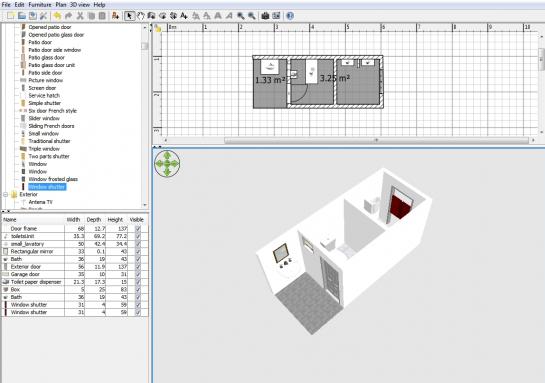Screen dimensions: 545x383
Task: Click the 3D view navigation right arrow
Action: pos(175,163)
